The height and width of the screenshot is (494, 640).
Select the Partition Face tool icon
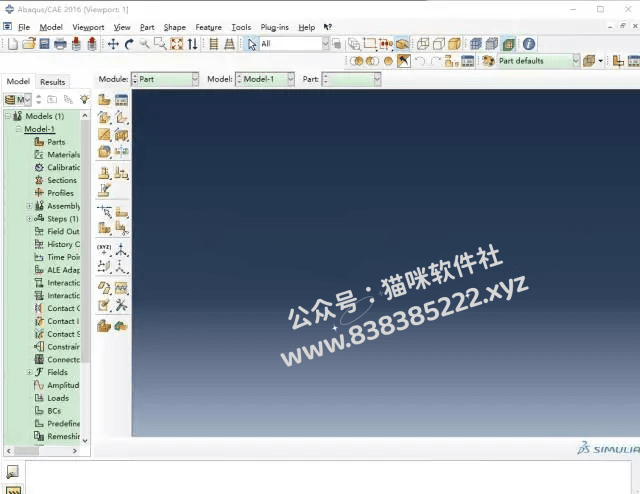click(x=121, y=212)
